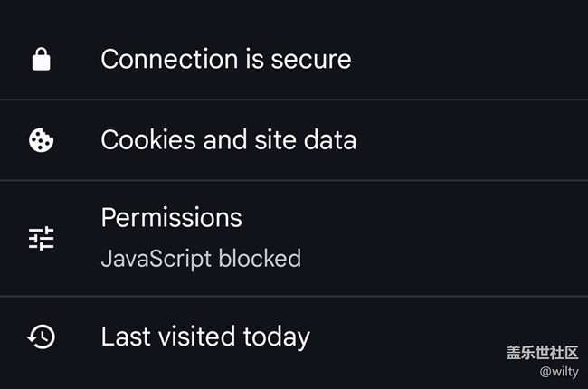Click the @wilty username watermark
The height and width of the screenshot is (389, 588).
click(x=559, y=372)
